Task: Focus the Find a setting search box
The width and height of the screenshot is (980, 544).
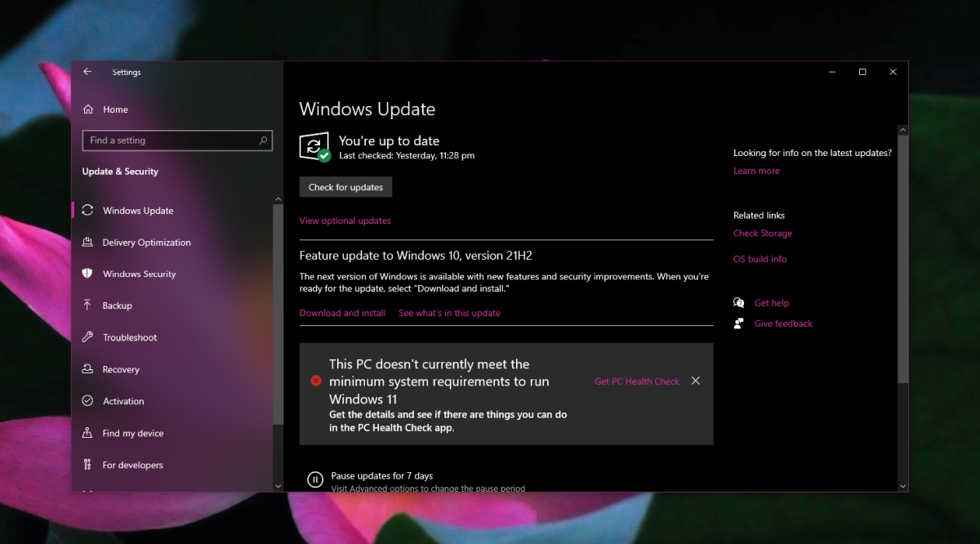Action: (x=177, y=140)
